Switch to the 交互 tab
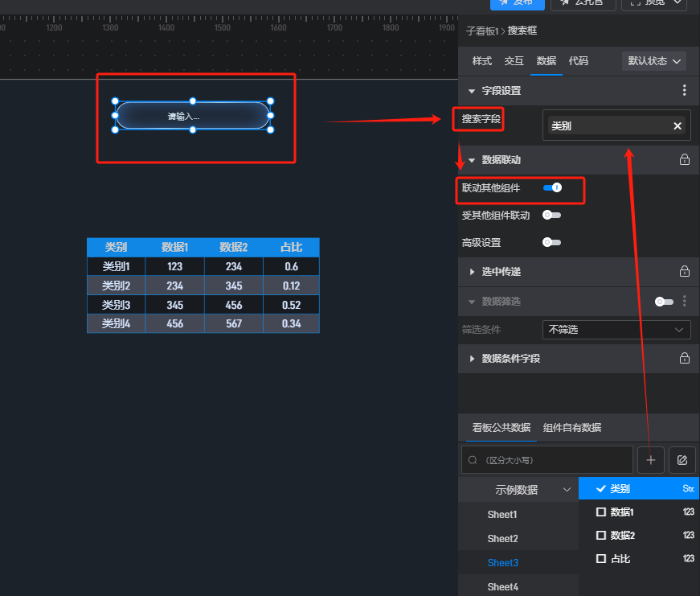The width and height of the screenshot is (700, 596). tap(514, 61)
